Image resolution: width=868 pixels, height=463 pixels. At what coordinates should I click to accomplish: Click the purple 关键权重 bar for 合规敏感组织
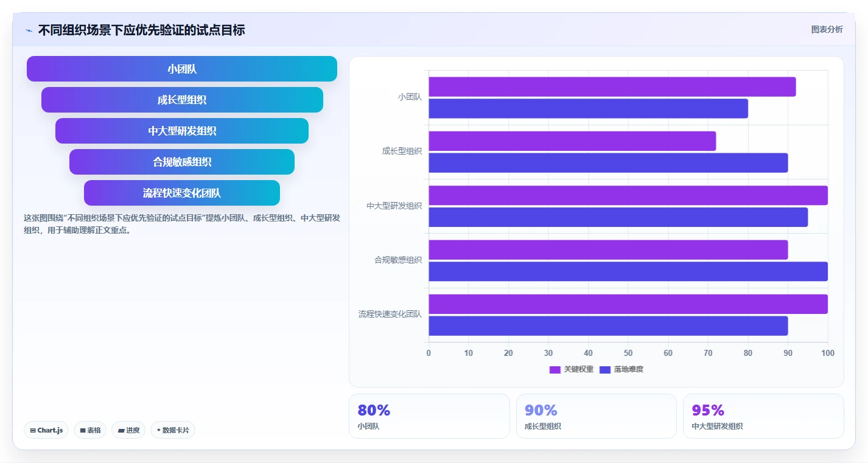[609, 249]
